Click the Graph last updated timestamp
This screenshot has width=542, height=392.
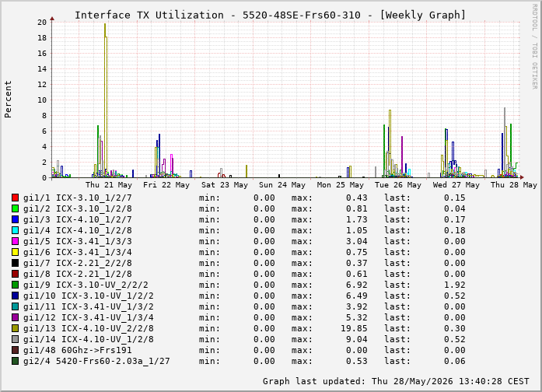396,381
